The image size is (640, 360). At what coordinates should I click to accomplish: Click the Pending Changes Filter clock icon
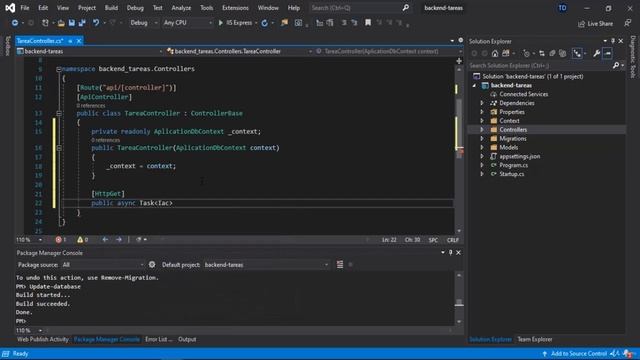(526, 53)
